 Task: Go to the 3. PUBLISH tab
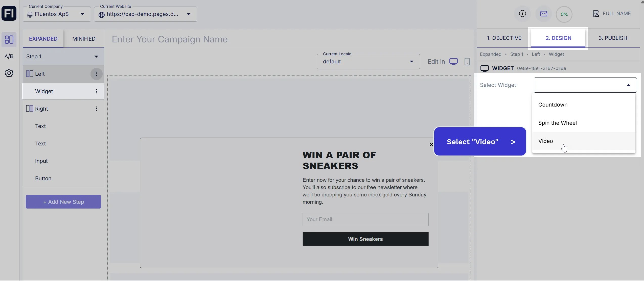[x=613, y=38]
